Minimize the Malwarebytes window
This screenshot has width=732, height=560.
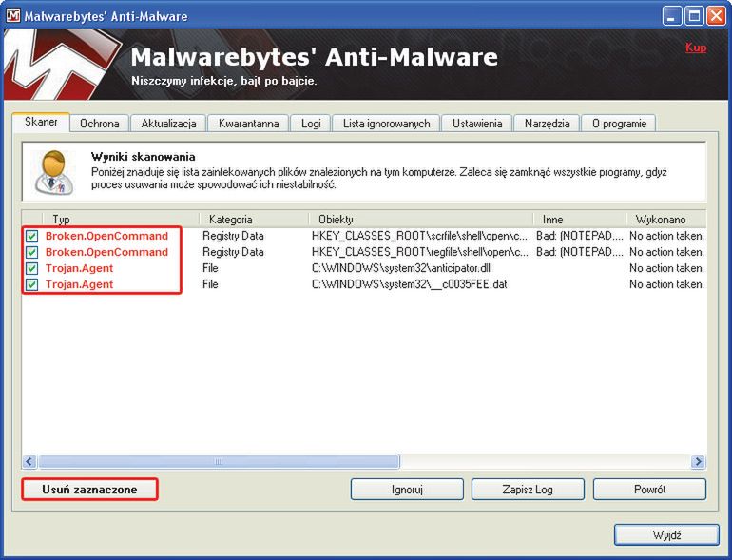pos(672,17)
